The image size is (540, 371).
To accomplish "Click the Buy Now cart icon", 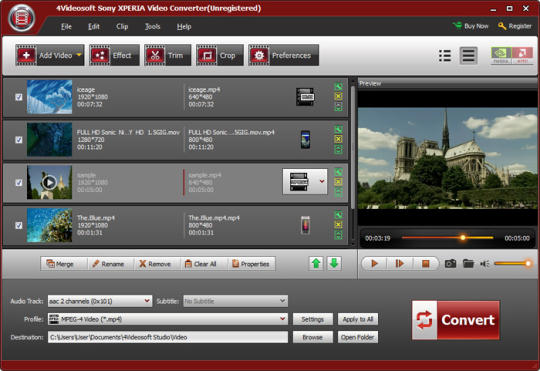I will point(457,25).
